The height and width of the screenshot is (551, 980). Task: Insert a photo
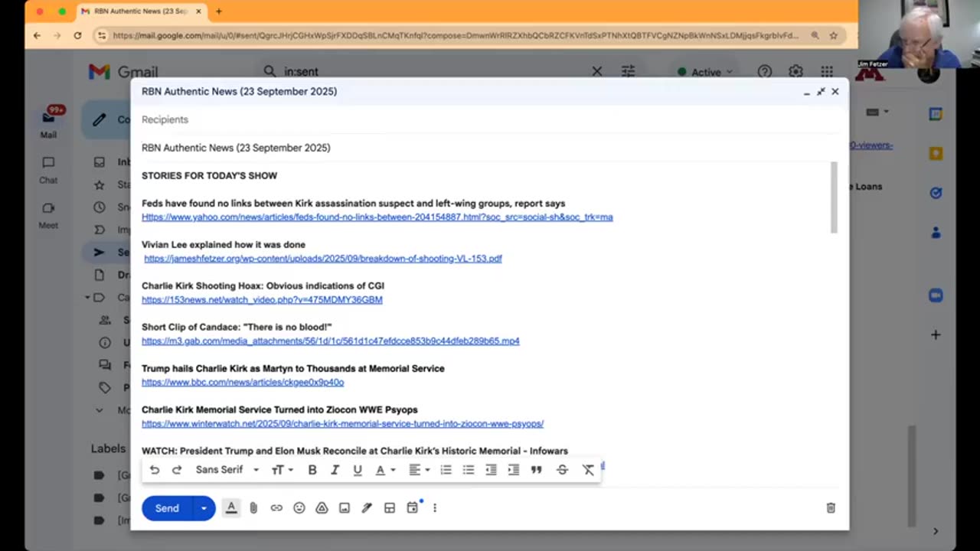(x=345, y=508)
